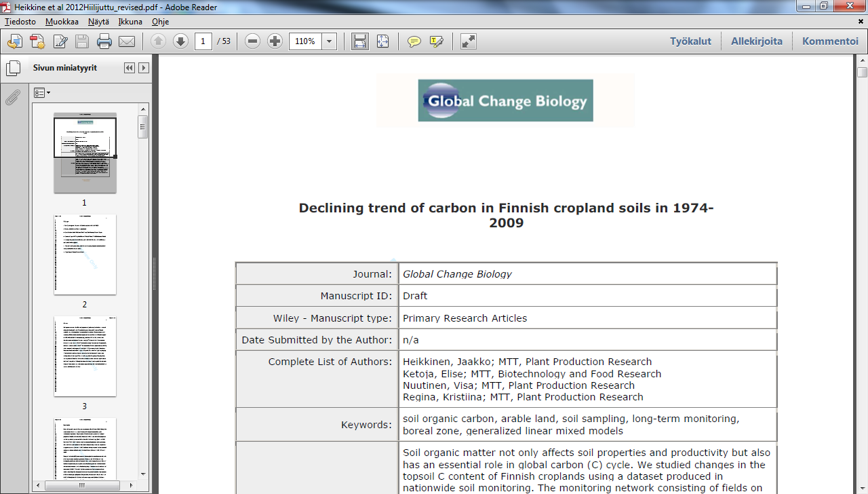Open the Ikkuna menu
The height and width of the screenshot is (494, 868).
coord(130,22)
